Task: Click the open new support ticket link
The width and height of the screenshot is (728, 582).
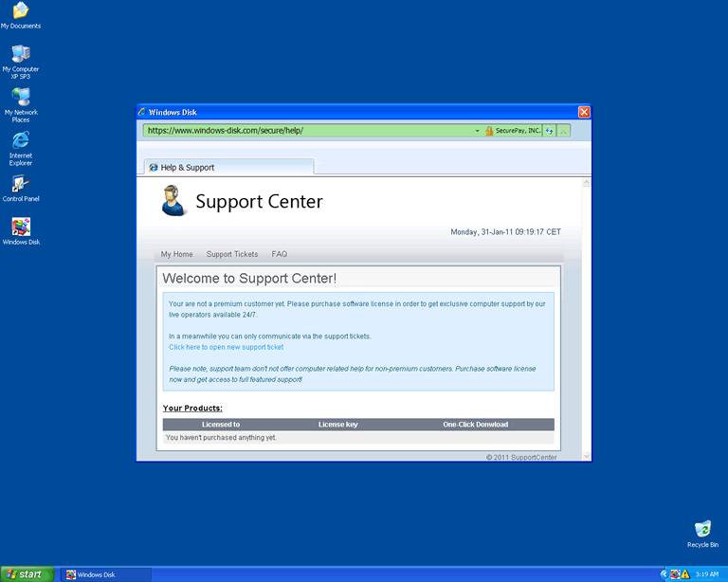Action: 226,347
